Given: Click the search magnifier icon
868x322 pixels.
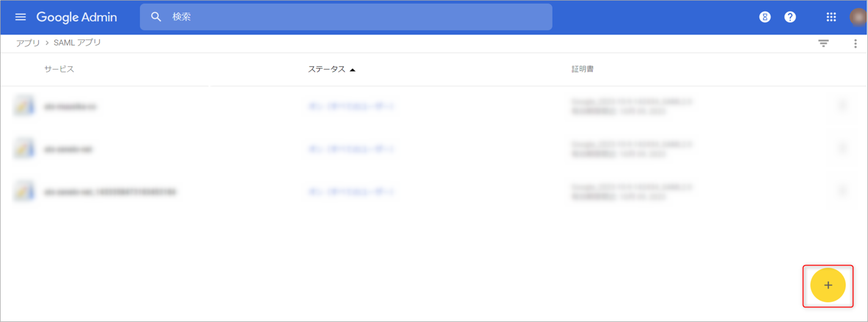Looking at the screenshot, I should 156,17.
